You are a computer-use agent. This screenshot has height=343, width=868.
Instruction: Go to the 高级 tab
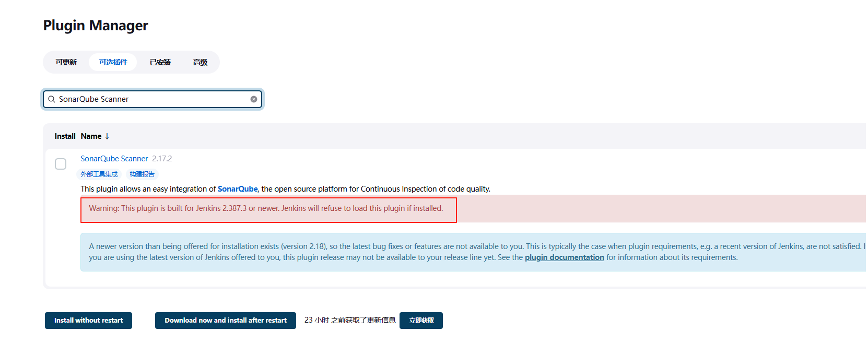(200, 62)
